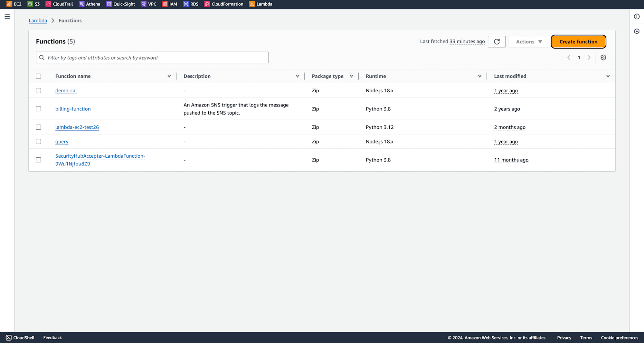Open the demo-cal function
644x343 pixels.
click(66, 90)
